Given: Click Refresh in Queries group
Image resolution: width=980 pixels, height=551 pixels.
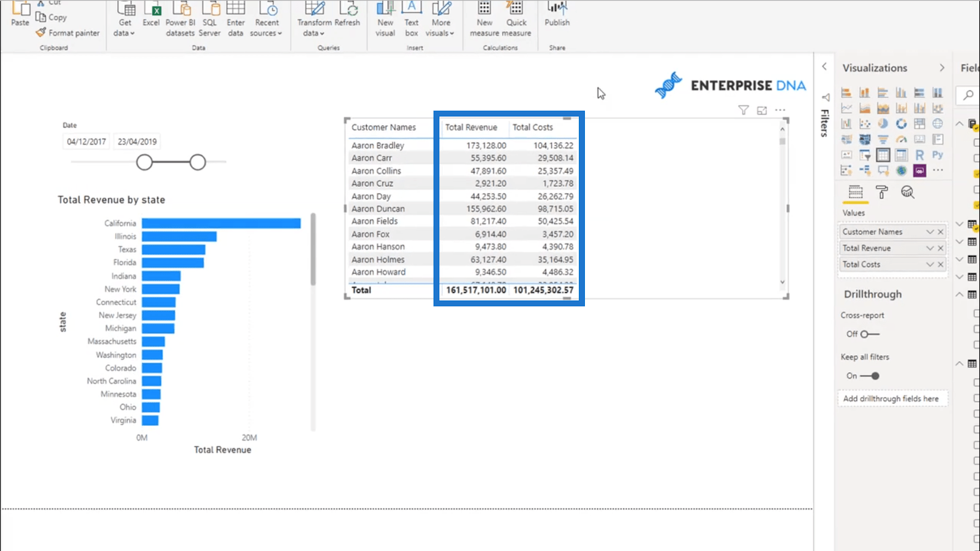Looking at the screenshot, I should [347, 14].
